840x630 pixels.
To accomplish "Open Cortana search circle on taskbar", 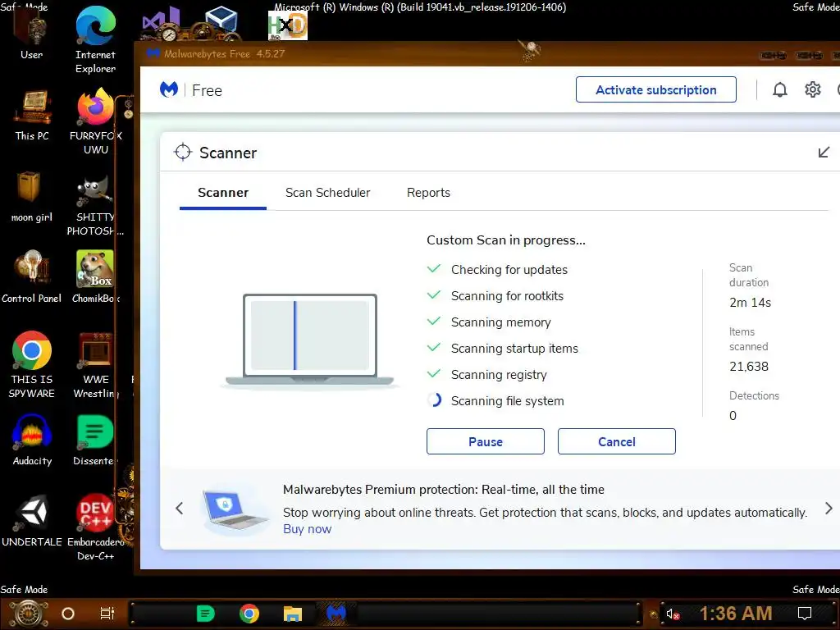I will tap(67, 614).
